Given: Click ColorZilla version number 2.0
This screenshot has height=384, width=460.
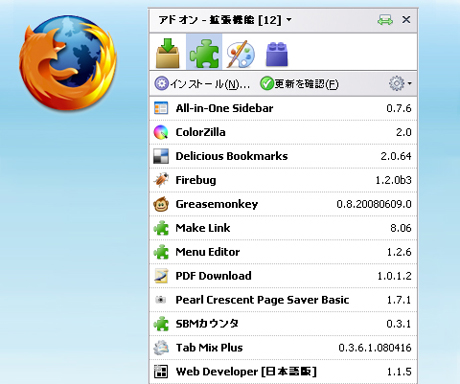Looking at the screenshot, I should point(404,132).
